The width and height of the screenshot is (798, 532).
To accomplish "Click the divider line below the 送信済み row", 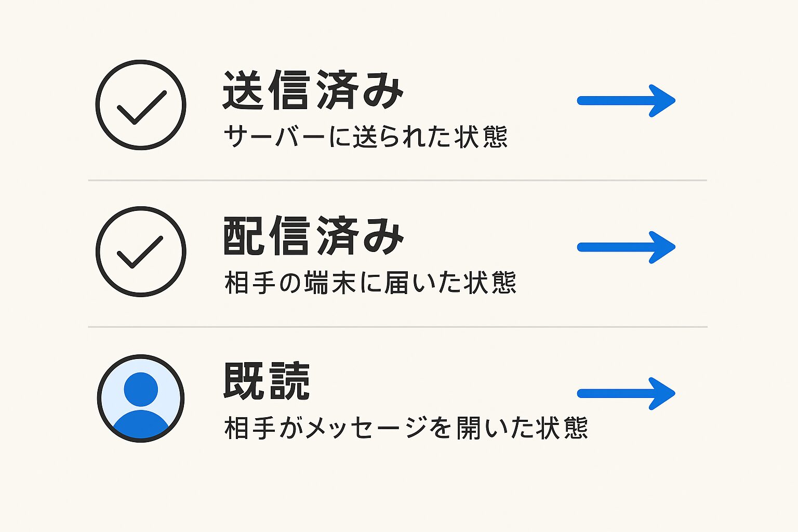I will tap(397, 180).
